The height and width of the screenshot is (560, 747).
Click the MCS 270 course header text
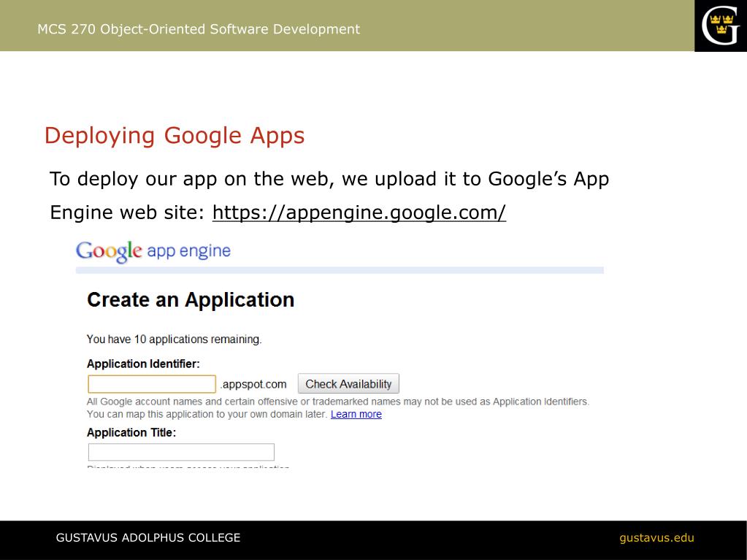point(199,29)
